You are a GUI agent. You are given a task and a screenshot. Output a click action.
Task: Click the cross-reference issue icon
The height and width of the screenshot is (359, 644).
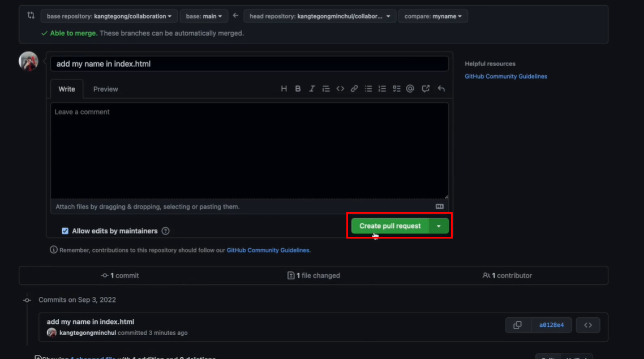(426, 89)
